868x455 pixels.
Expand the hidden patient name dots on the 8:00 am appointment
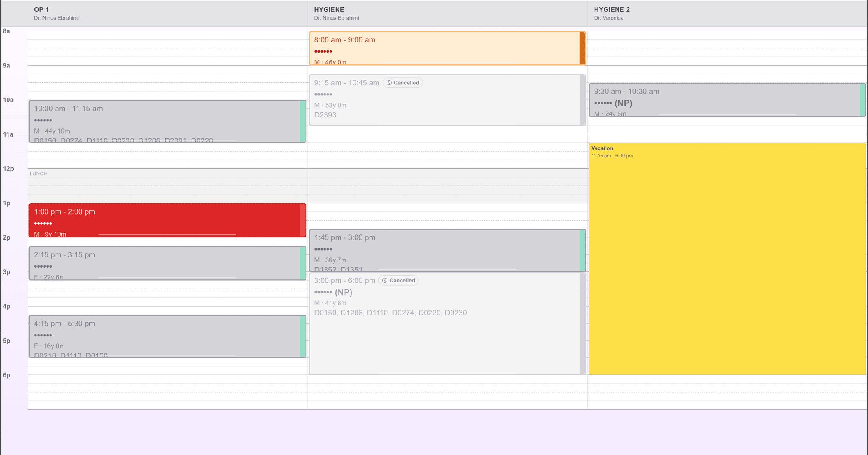[x=323, y=51]
